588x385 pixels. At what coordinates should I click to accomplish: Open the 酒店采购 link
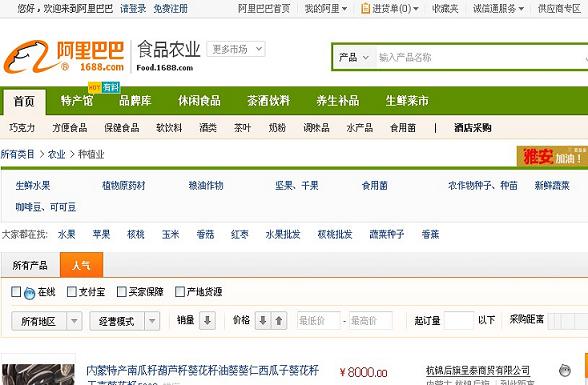472,128
